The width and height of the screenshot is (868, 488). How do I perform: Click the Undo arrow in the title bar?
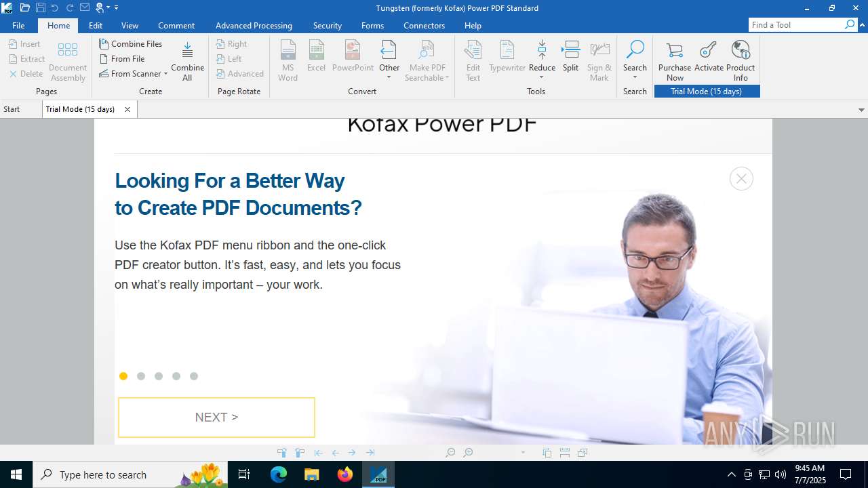(55, 7)
